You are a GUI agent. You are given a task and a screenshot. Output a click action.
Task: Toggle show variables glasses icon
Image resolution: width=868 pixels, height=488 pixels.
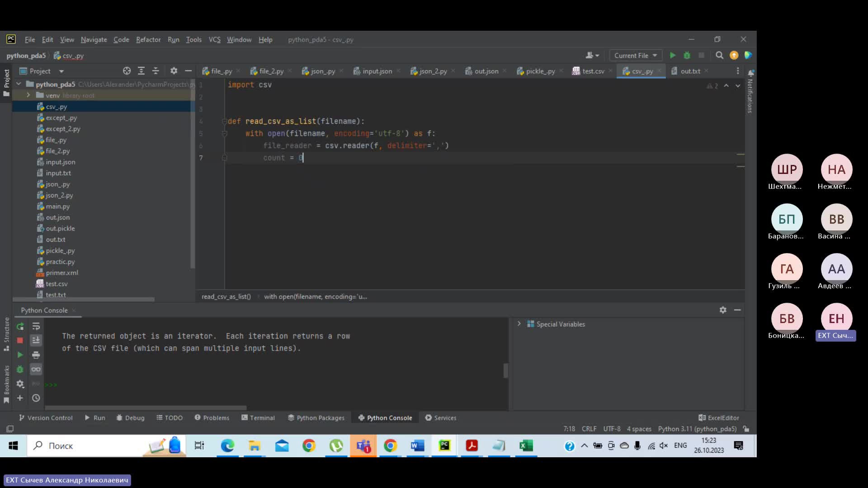click(x=36, y=369)
